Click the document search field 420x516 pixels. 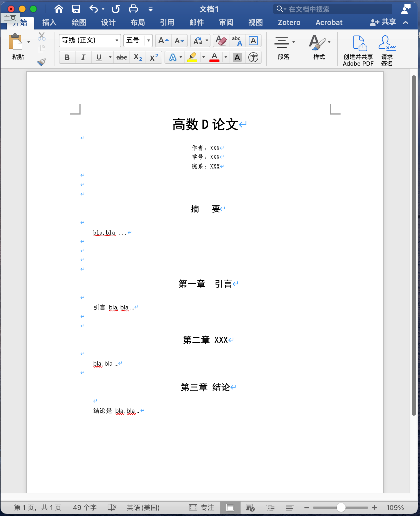coord(333,9)
